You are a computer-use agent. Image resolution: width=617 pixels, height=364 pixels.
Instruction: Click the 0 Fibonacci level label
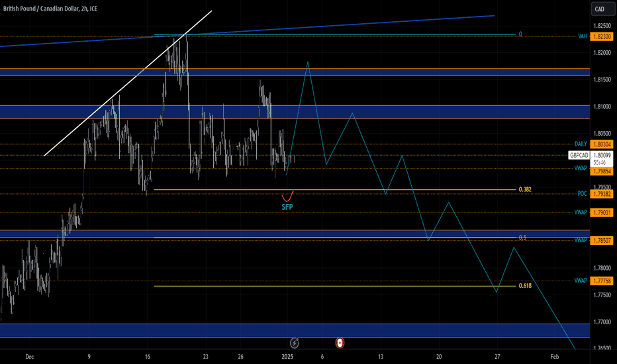[520, 34]
